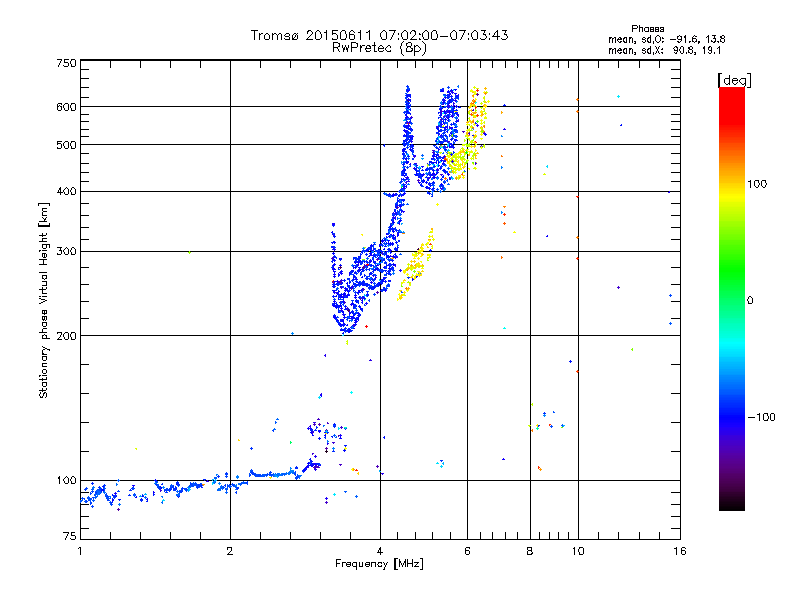800x600 pixels.
Task: Click the colorbar tick label '0'
Action: tap(750, 301)
